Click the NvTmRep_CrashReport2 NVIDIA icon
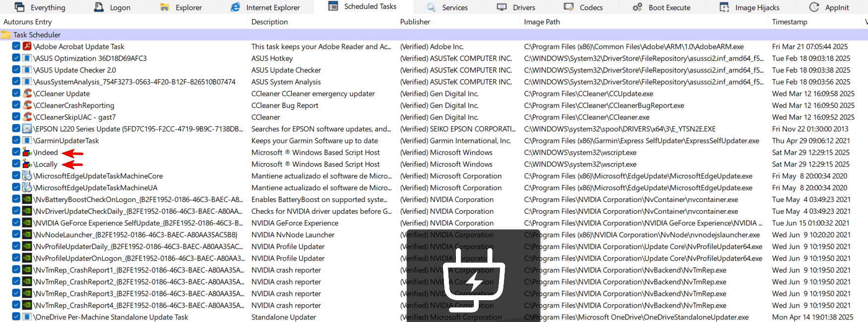868x322 pixels. click(27, 281)
